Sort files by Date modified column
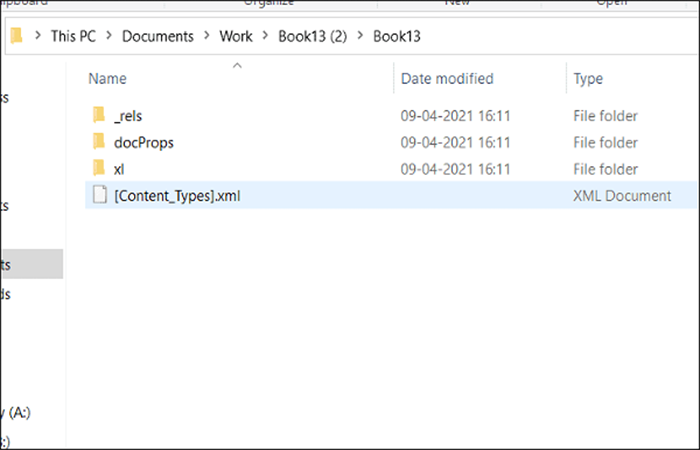The height and width of the screenshot is (450, 700). tap(447, 79)
